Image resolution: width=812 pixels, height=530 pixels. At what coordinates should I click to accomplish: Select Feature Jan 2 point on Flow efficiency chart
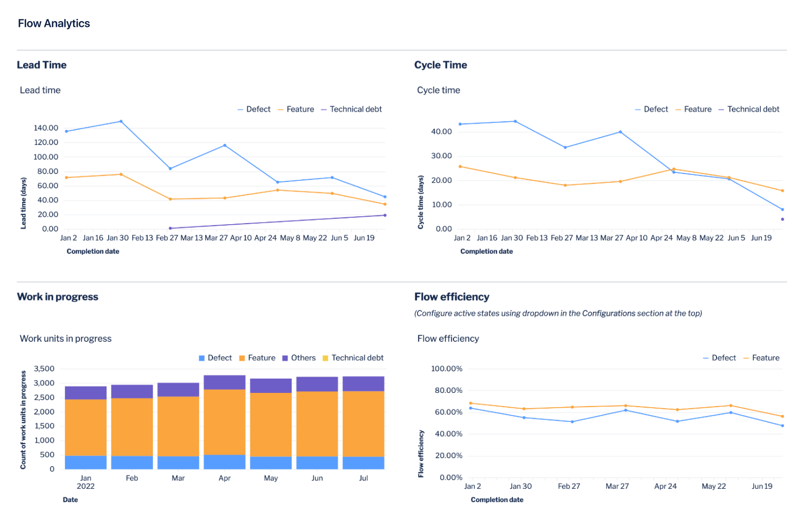click(x=471, y=403)
